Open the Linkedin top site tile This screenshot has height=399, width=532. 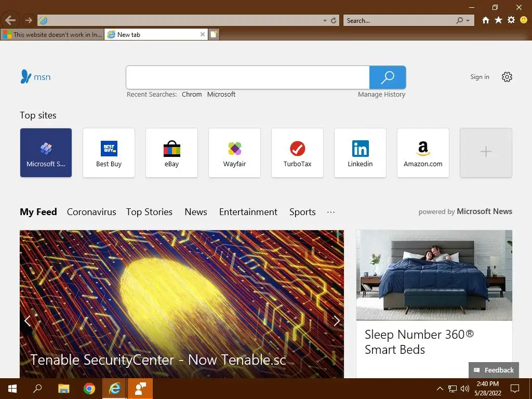coord(361,153)
